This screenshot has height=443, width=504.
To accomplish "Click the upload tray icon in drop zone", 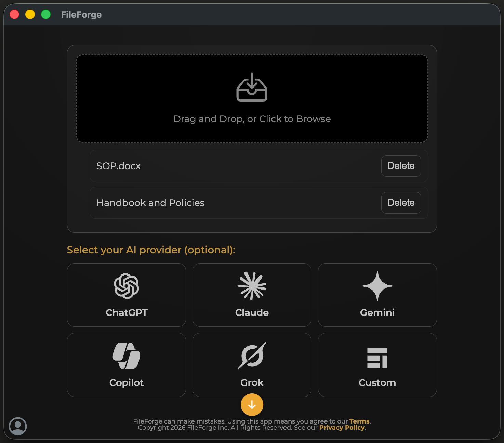I will (x=252, y=87).
